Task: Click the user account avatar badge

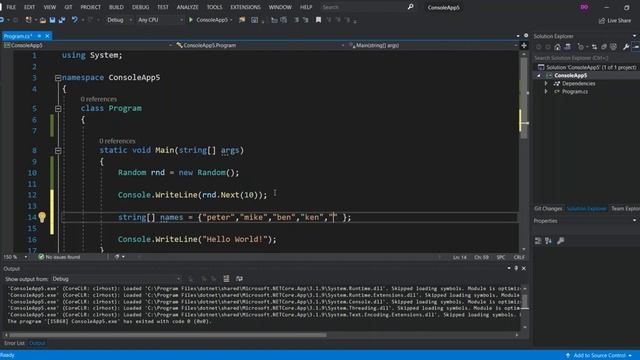Action: (584, 7)
